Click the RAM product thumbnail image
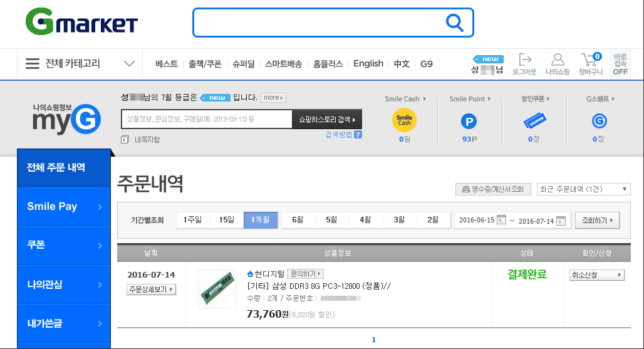Viewport: 644px width, 349px height. click(x=217, y=289)
